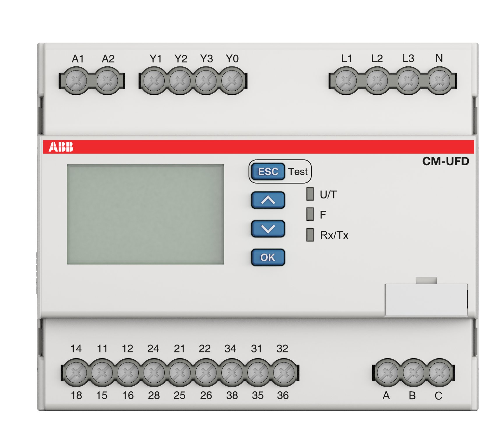Viewport: 504px width, 429px height.
Task: Click the Y3 terminal screw
Action: [206, 81]
